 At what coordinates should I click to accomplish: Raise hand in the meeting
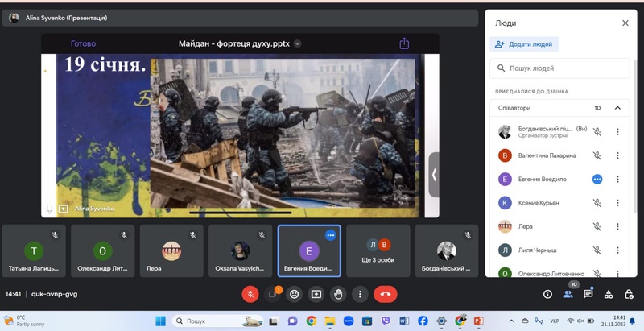tap(338, 294)
